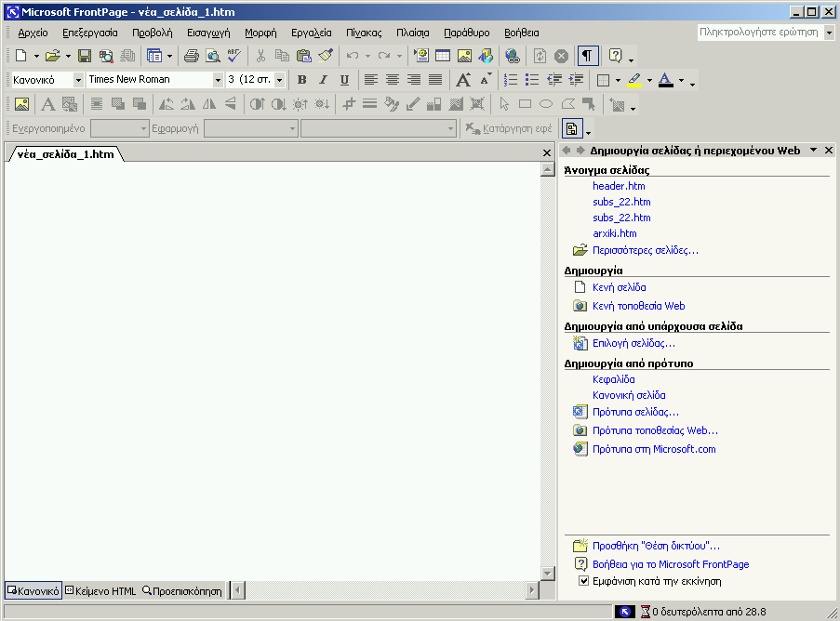This screenshot has height=621, width=840.
Task: Open the font size 3 (12 στ.) dropdown
Action: [279, 80]
